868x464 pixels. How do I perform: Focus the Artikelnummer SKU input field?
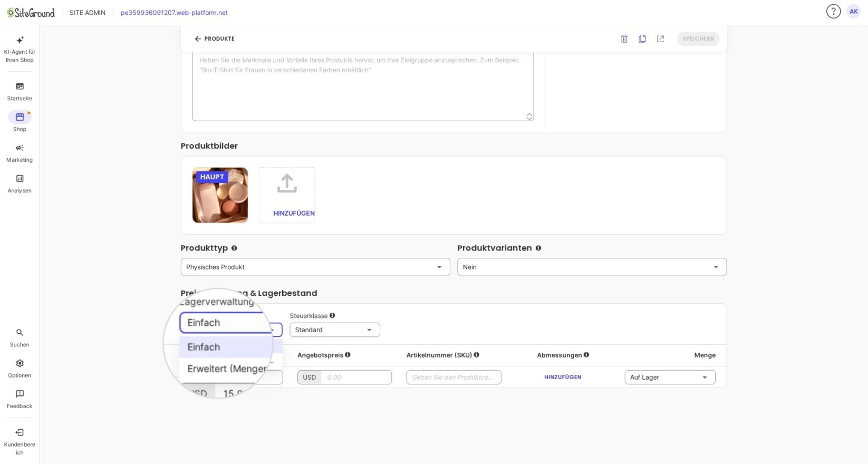point(454,378)
